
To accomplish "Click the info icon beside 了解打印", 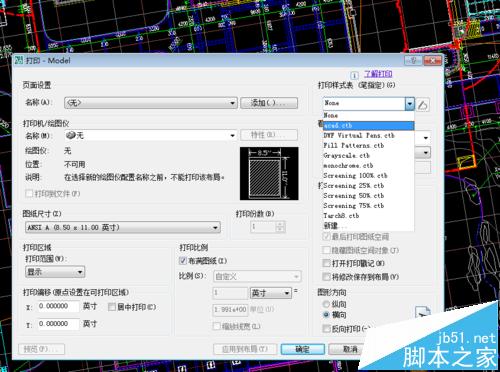I will pos(354,75).
